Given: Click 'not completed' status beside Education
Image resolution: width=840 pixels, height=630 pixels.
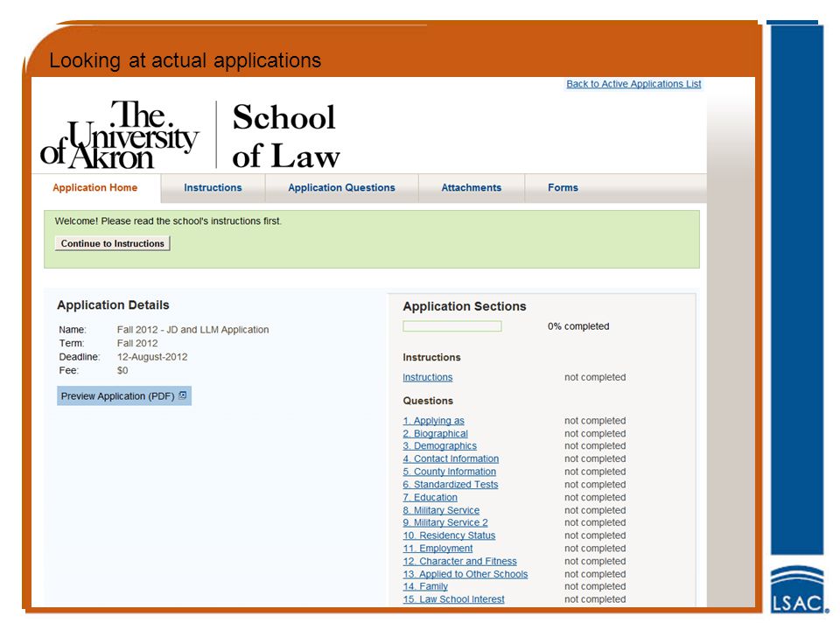Looking at the screenshot, I should [595, 497].
